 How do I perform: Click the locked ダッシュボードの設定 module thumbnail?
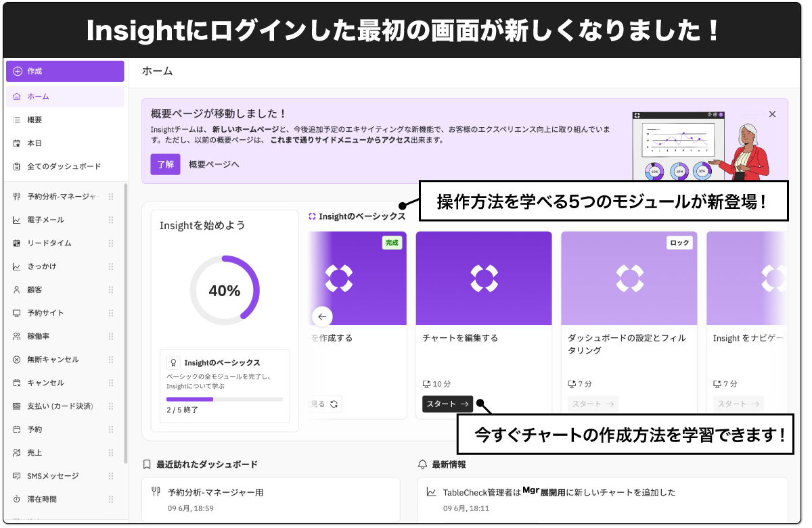coord(629,279)
